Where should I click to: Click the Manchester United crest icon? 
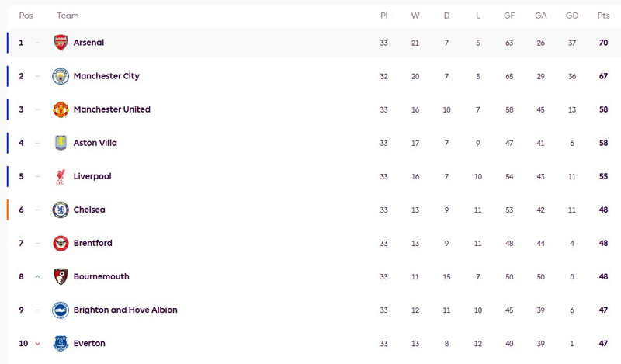pos(61,109)
